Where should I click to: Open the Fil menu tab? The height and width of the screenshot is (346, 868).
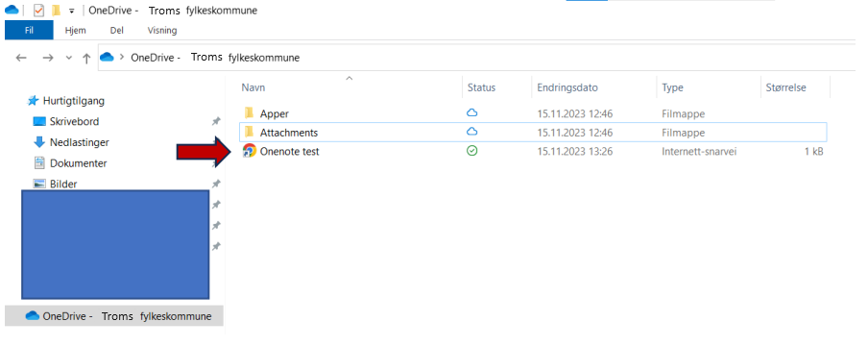(30, 30)
